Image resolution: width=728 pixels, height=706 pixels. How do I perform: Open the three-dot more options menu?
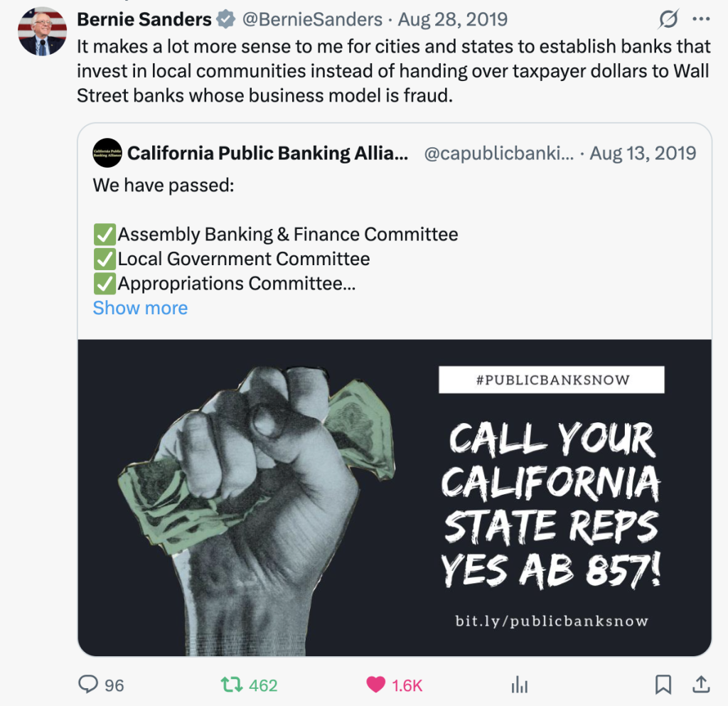[701, 19]
